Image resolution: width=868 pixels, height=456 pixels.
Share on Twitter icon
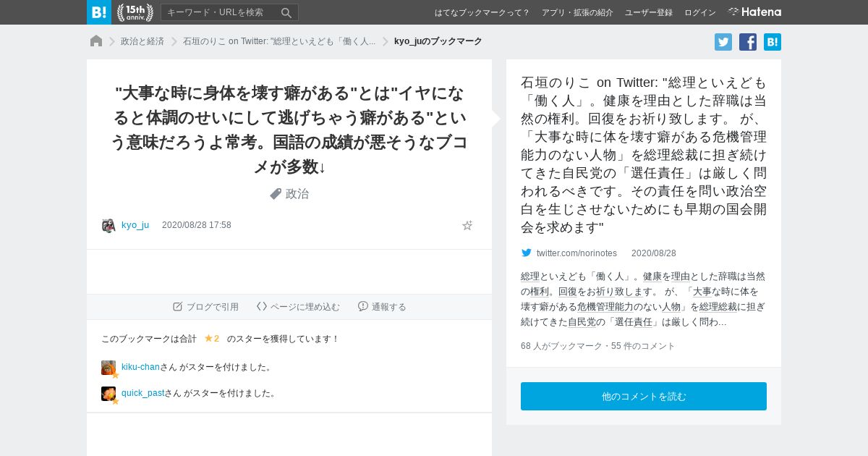click(723, 42)
